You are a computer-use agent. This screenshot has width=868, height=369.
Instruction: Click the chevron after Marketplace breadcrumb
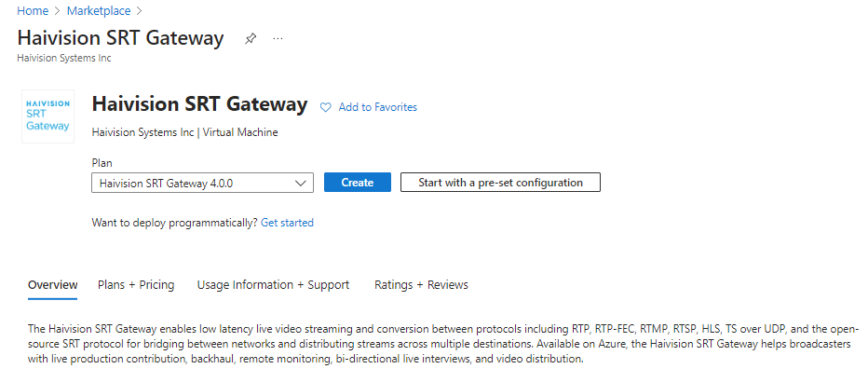[x=139, y=11]
